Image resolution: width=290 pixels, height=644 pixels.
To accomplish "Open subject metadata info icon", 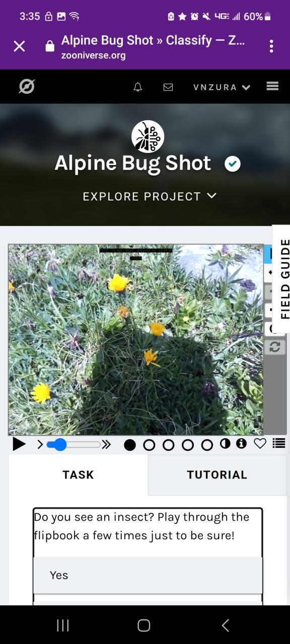I will [x=242, y=443].
